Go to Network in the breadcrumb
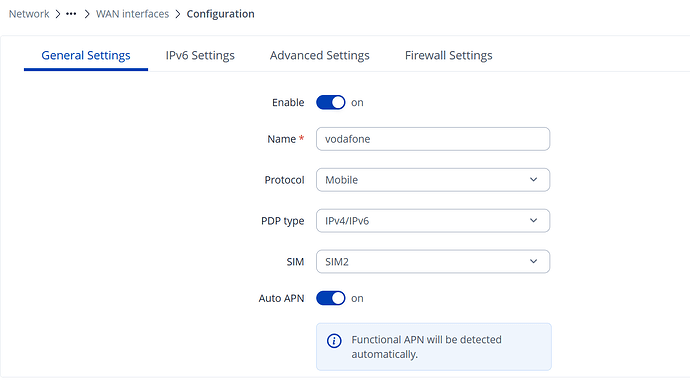The image size is (690, 392). [x=29, y=14]
